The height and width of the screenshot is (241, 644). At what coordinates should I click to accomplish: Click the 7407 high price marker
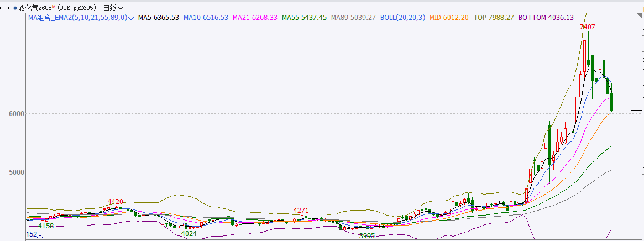(587, 27)
